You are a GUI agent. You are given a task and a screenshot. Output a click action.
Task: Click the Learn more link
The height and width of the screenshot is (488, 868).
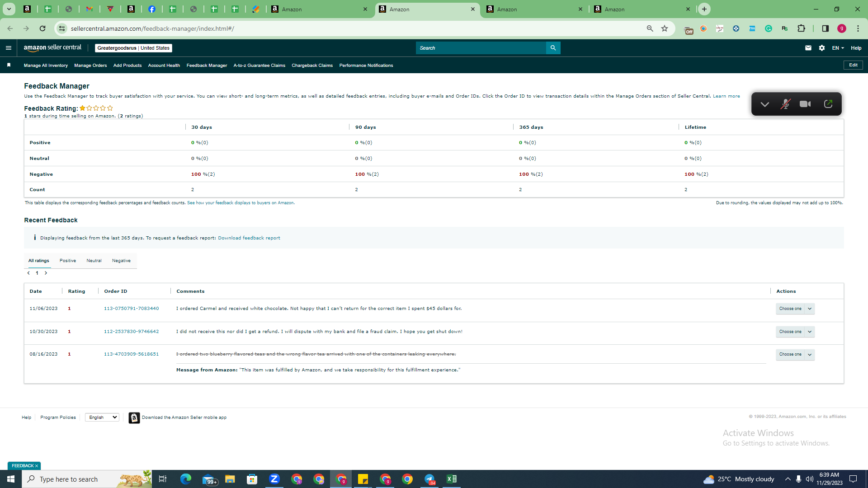tap(726, 96)
